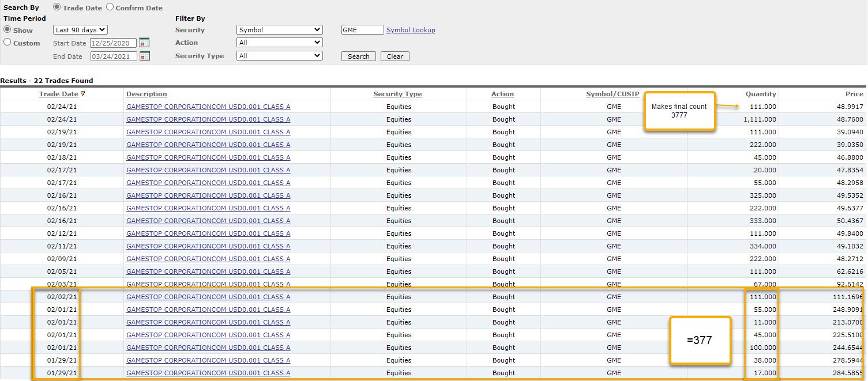This screenshot has height=381, width=868.
Task: Open the GameStop link priced 48.7600
Action: (208, 119)
